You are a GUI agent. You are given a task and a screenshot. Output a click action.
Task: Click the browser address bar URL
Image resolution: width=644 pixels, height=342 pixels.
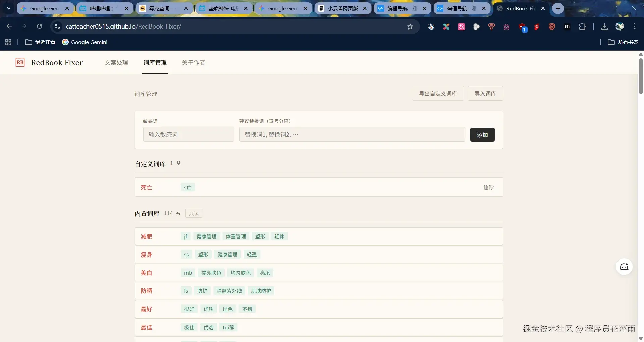click(x=123, y=26)
